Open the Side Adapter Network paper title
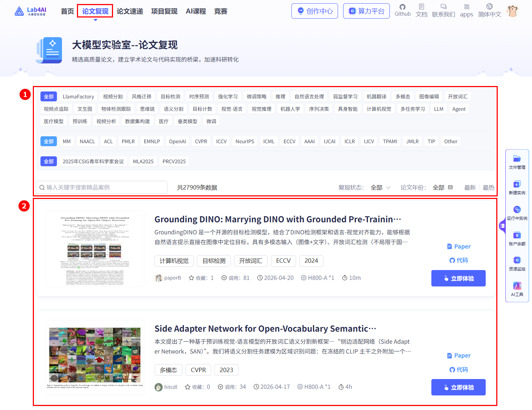The image size is (532, 410). tap(265, 329)
